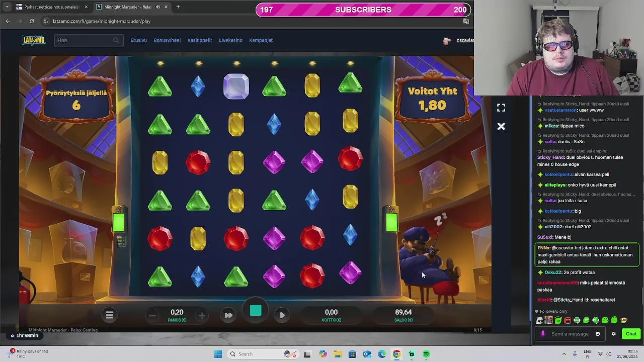View site information icon in address bar
Image resolution: width=644 pixels, height=362 pixels.
(x=46, y=21)
